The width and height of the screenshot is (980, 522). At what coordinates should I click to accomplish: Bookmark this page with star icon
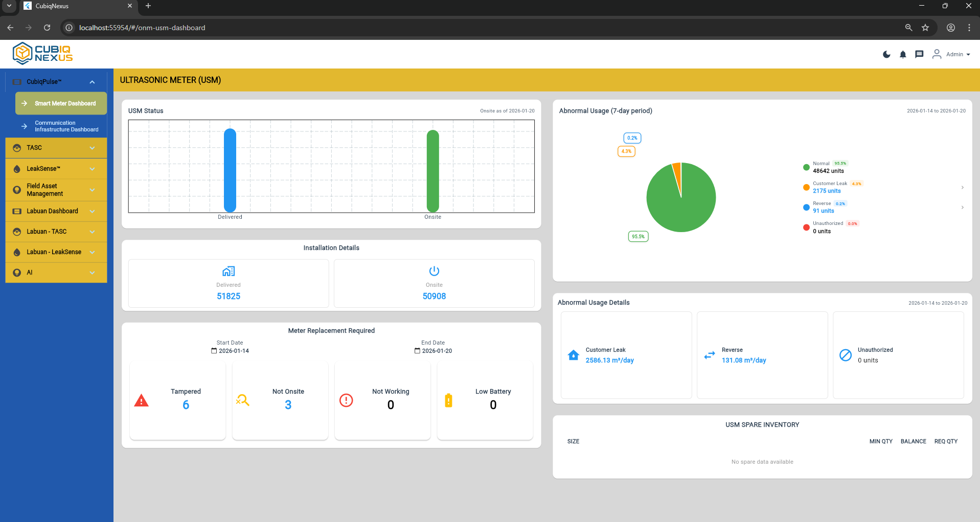pyautogui.click(x=925, y=28)
